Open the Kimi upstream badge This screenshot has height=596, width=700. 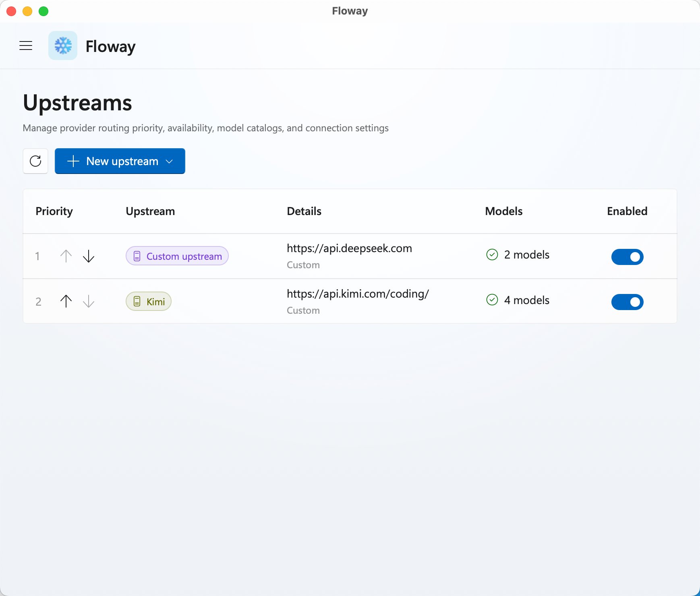149,301
